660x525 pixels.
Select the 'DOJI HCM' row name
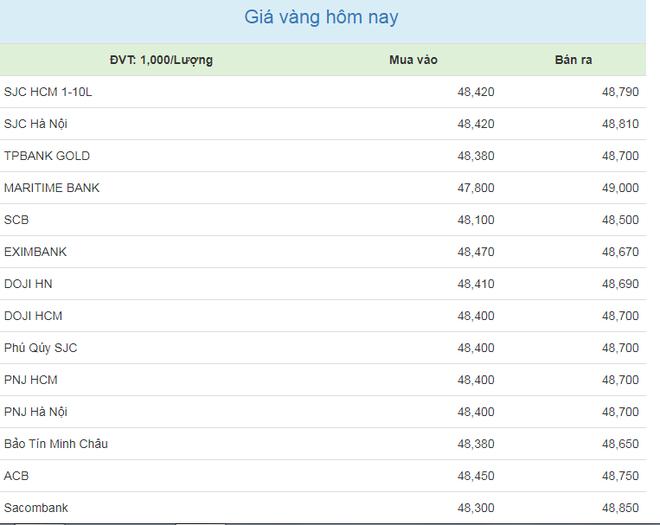33,316
